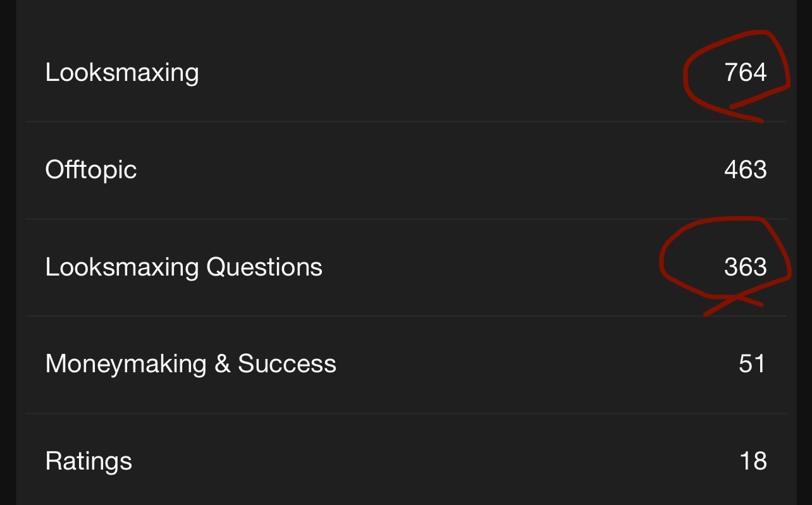Click the 463 count for Offtopic
Image resolution: width=812 pixels, height=505 pixels.
click(x=746, y=170)
